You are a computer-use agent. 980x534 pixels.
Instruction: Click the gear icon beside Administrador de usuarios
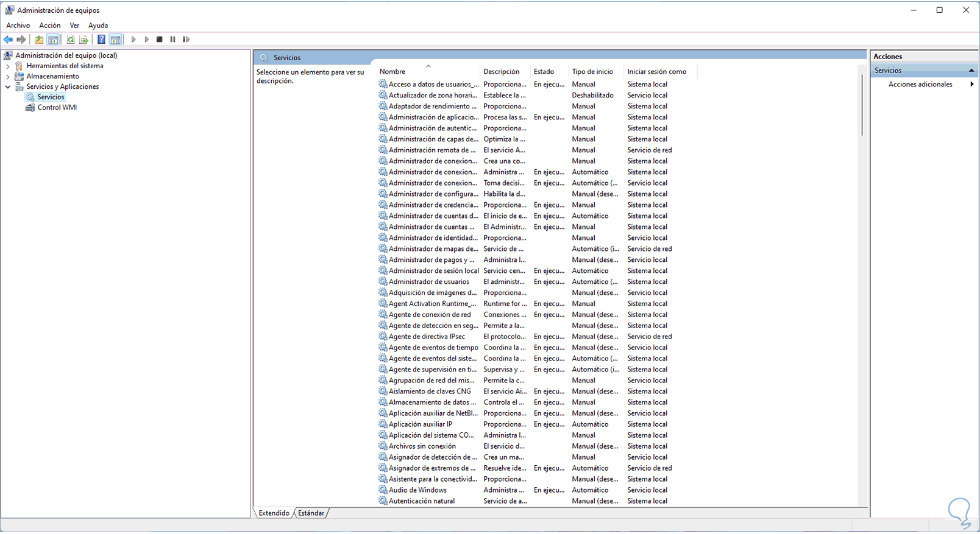pyautogui.click(x=383, y=282)
